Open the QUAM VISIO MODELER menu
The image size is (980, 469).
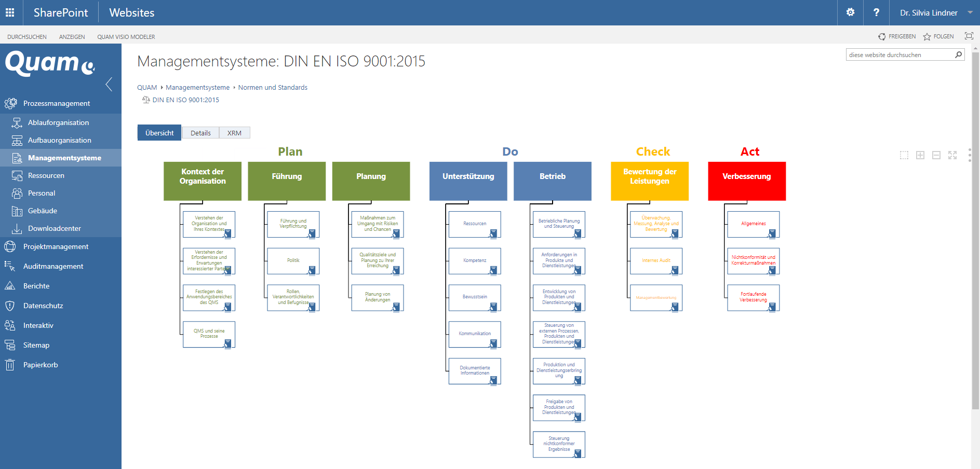pyautogui.click(x=125, y=36)
